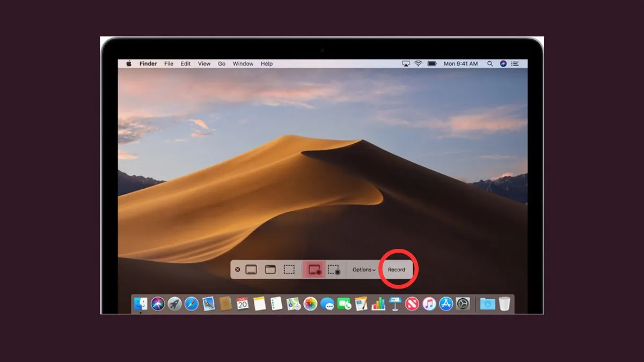The image size is (644, 362).
Task: Click the Record button
Action: pyautogui.click(x=397, y=270)
